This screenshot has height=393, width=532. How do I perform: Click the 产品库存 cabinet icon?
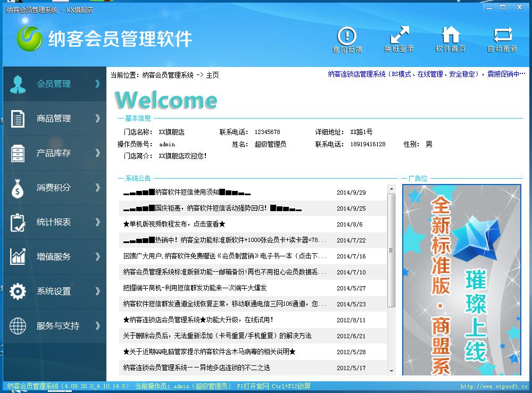[18, 153]
